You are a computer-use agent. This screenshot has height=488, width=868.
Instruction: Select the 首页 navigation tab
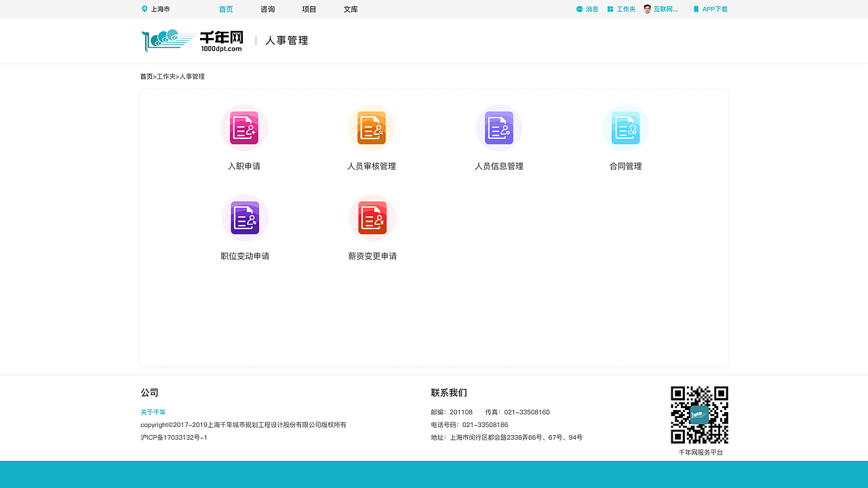(x=226, y=9)
